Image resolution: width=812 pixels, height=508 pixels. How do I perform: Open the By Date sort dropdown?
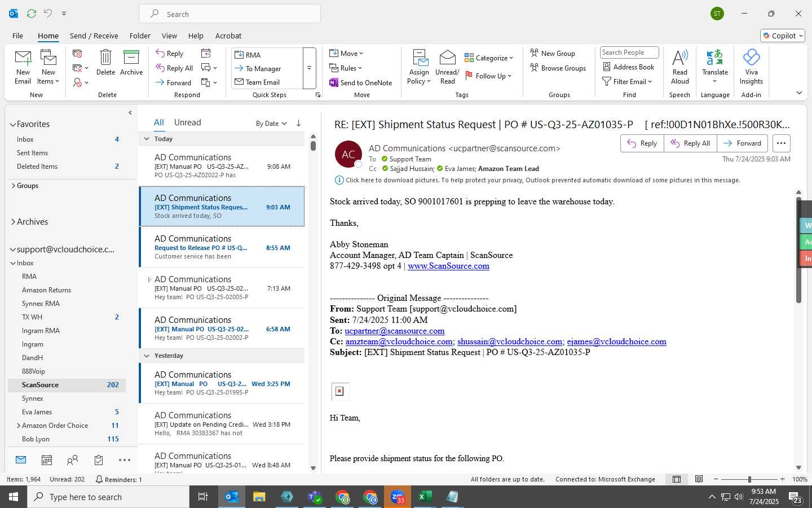tap(271, 124)
